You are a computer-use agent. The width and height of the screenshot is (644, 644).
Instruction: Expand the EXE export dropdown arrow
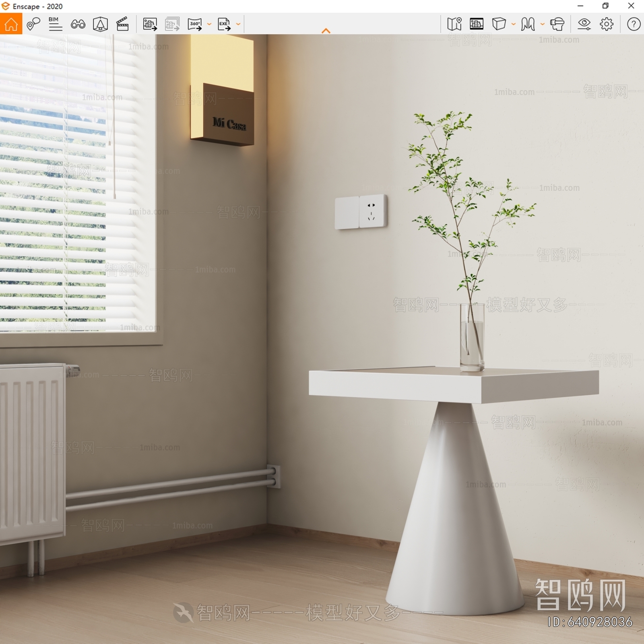click(x=238, y=24)
